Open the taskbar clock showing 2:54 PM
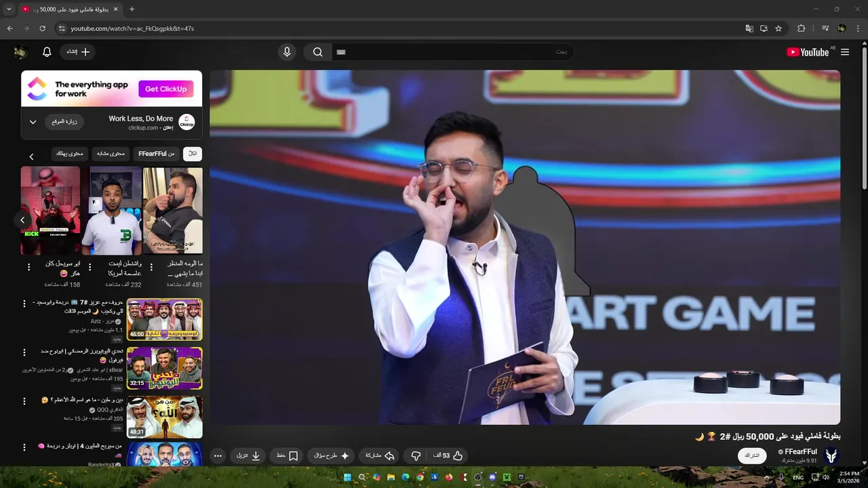 849,477
